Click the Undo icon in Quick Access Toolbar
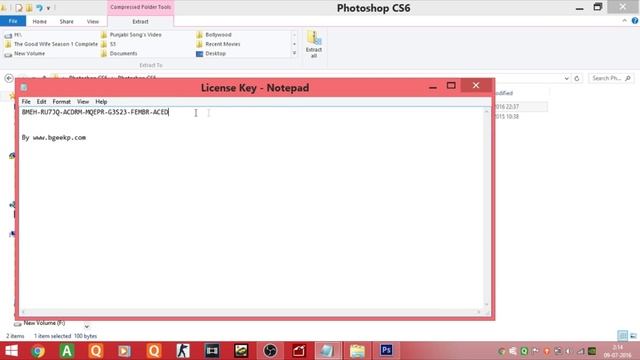 tap(39, 8)
